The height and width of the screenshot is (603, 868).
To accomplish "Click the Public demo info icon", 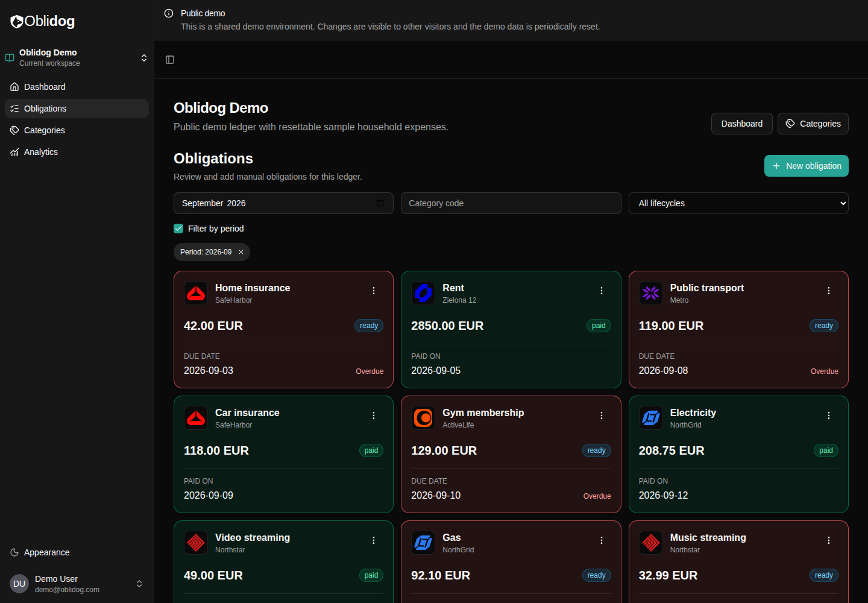I will click(169, 13).
